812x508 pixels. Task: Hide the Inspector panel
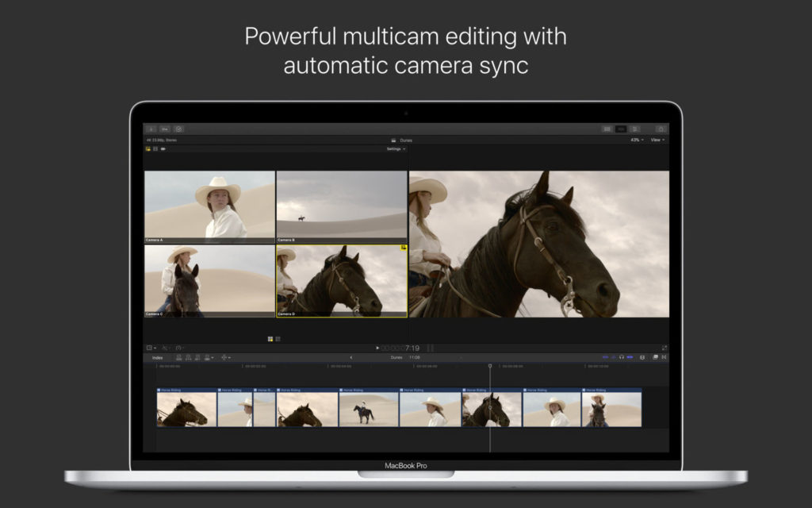[x=662, y=127]
